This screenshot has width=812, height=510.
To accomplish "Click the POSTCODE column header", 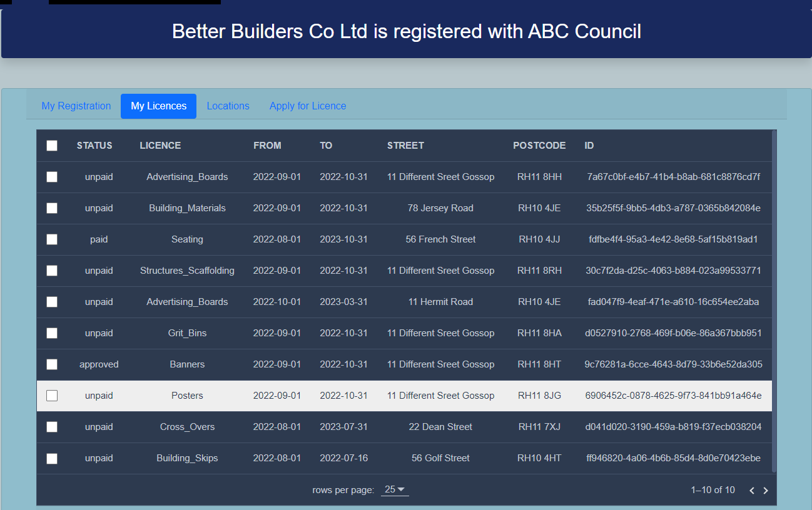I will pos(539,146).
